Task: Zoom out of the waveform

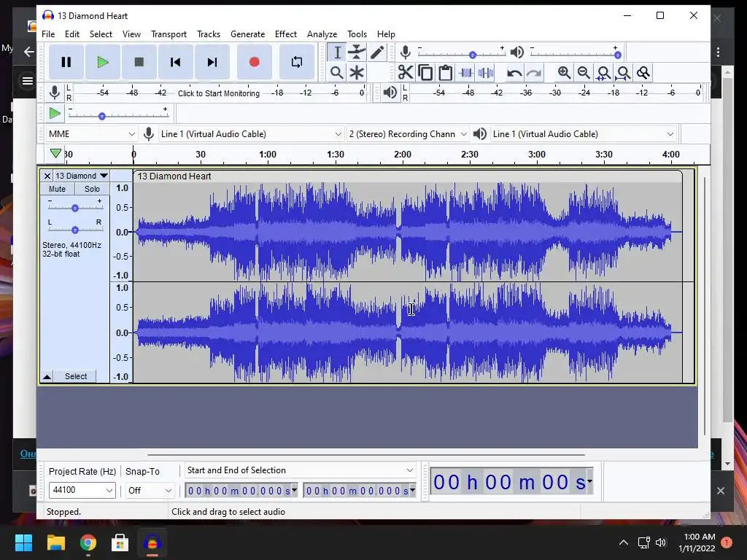Action: pos(584,73)
